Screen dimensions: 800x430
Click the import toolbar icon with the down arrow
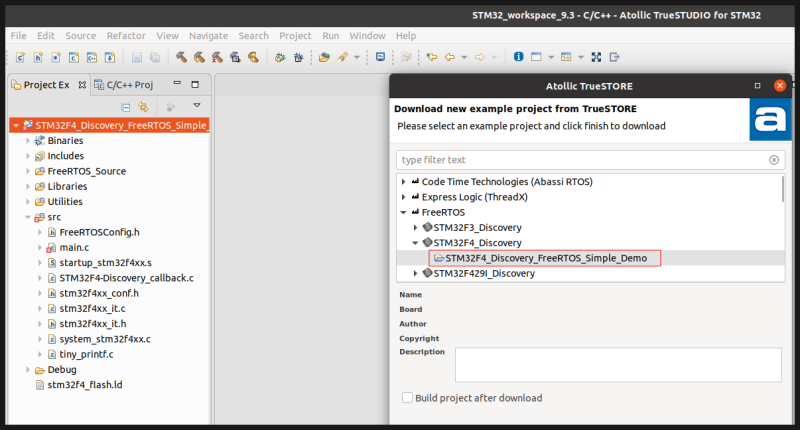110,57
